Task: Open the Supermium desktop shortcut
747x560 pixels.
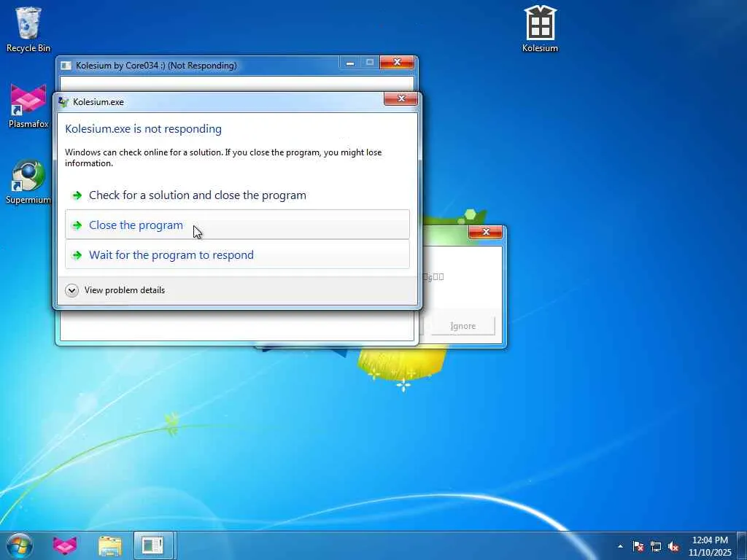Action: tap(28, 182)
